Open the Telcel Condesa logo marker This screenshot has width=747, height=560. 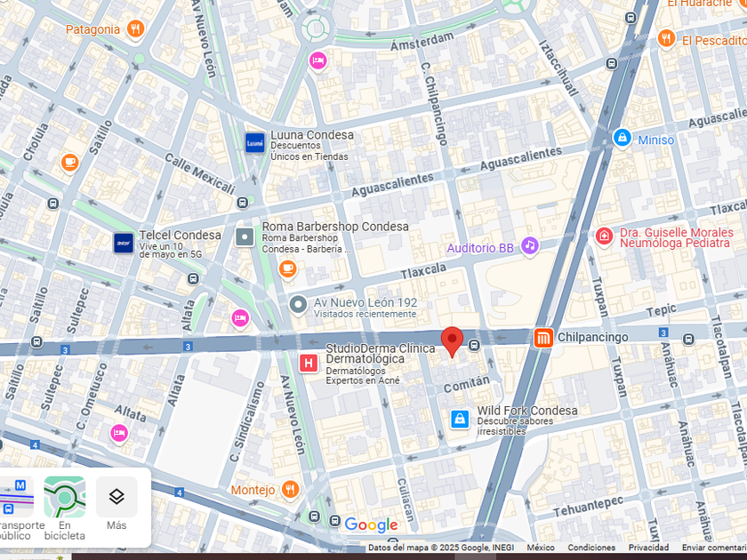[x=124, y=243]
